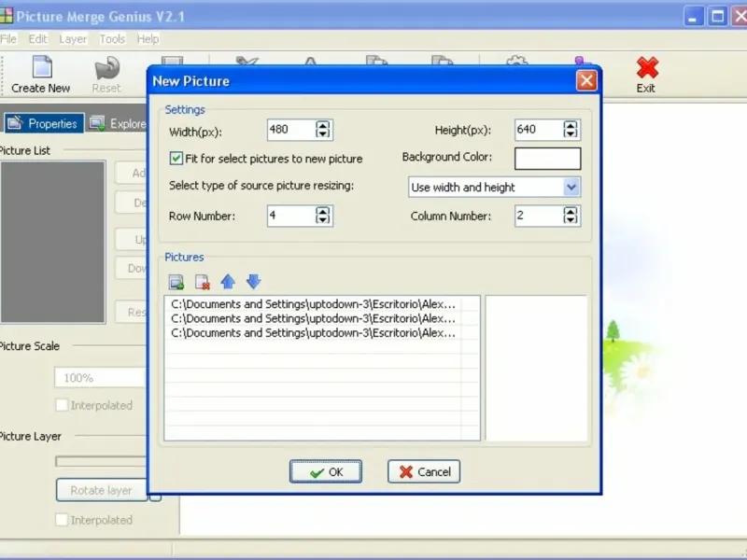Viewport: 747px width, 560px height.
Task: Switch to the Properties tab
Action: [43, 123]
